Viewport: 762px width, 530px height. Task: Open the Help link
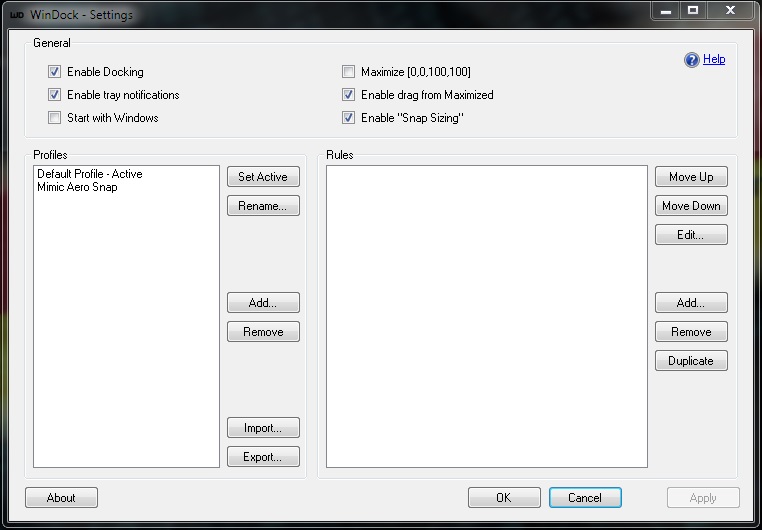point(714,59)
